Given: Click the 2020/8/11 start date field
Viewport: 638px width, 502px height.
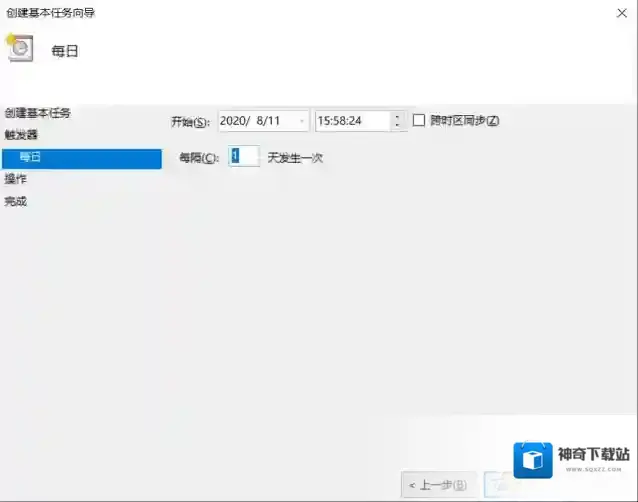Looking at the screenshot, I should pyautogui.click(x=256, y=121).
